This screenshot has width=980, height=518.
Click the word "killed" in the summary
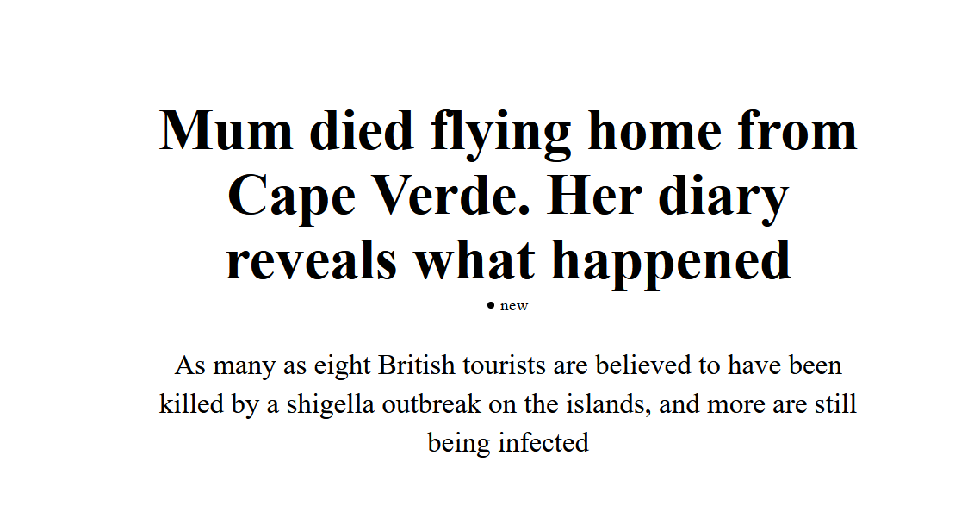tap(180, 404)
